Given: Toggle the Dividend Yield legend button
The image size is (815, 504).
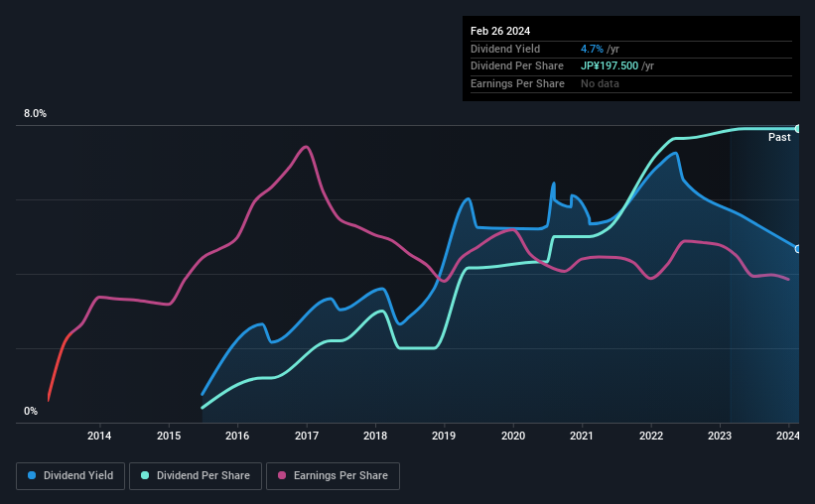Looking at the screenshot, I should [x=70, y=476].
